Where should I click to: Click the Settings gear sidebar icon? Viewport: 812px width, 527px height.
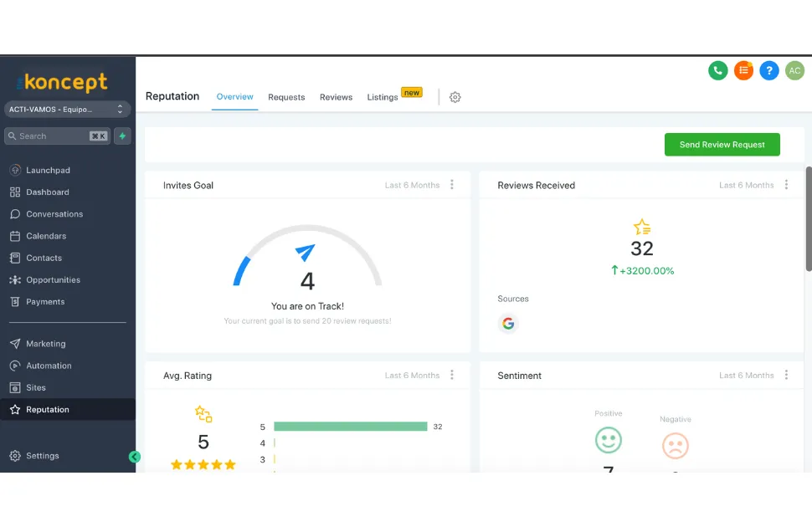coord(15,456)
